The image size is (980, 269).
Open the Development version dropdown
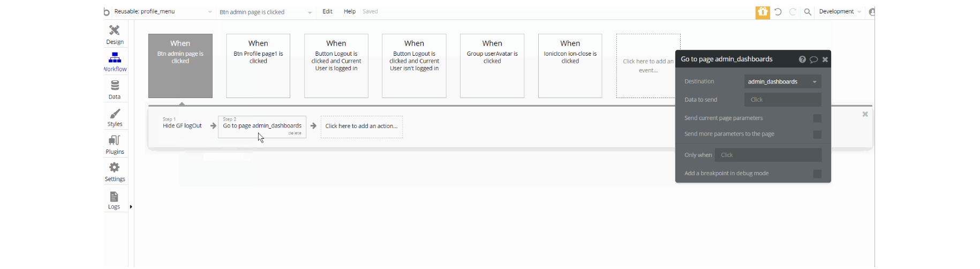(840, 12)
